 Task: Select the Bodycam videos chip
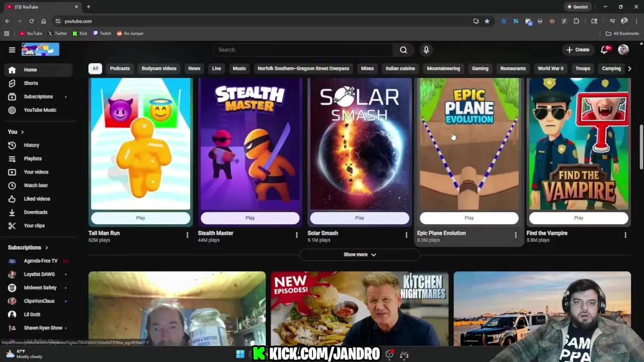click(159, 68)
